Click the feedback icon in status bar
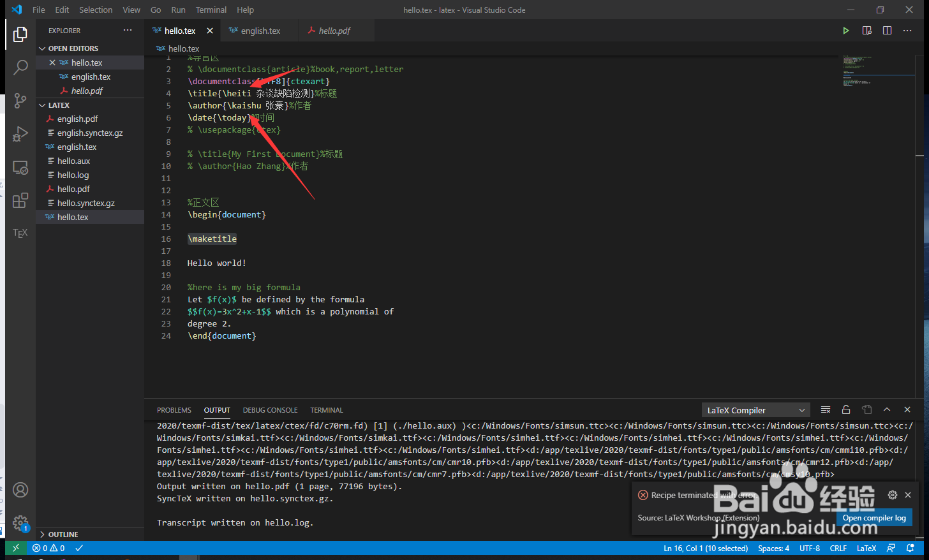 (891, 548)
